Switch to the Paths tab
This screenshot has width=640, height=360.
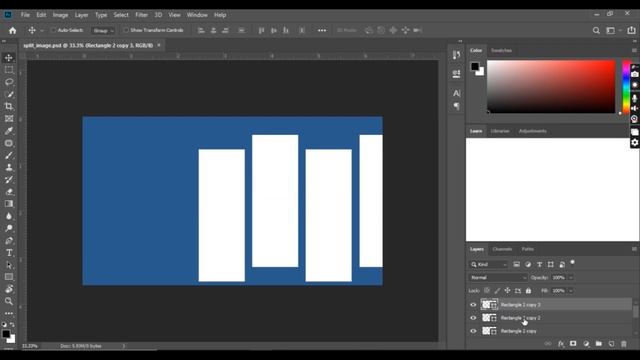point(527,249)
